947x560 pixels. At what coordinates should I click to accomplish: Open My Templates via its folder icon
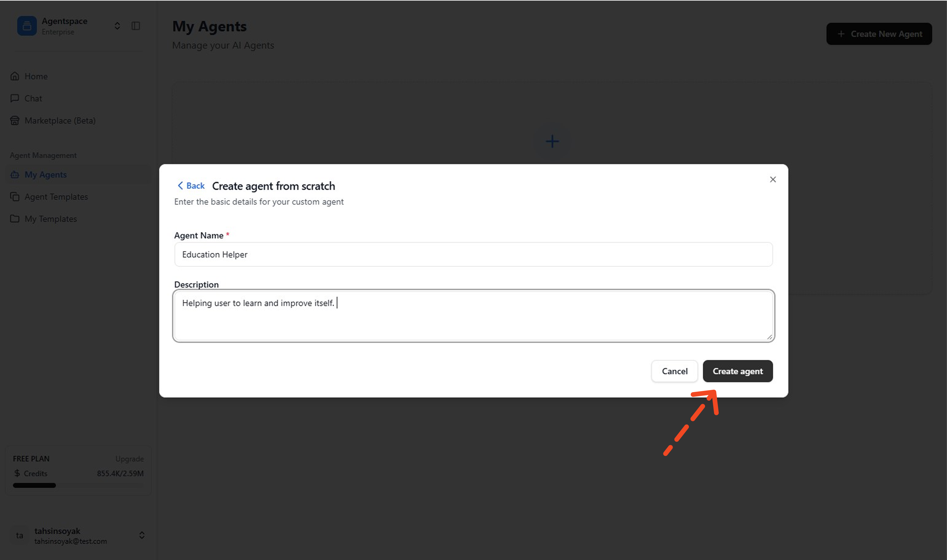(x=14, y=219)
